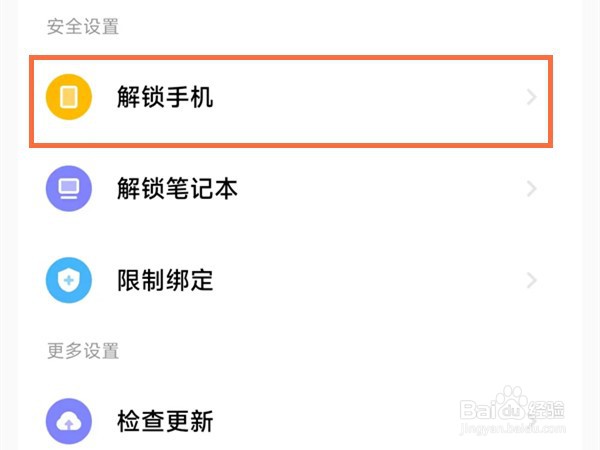This screenshot has height=450, width=600.
Task: Click the 更多设置 section header
Action: [x=83, y=351]
